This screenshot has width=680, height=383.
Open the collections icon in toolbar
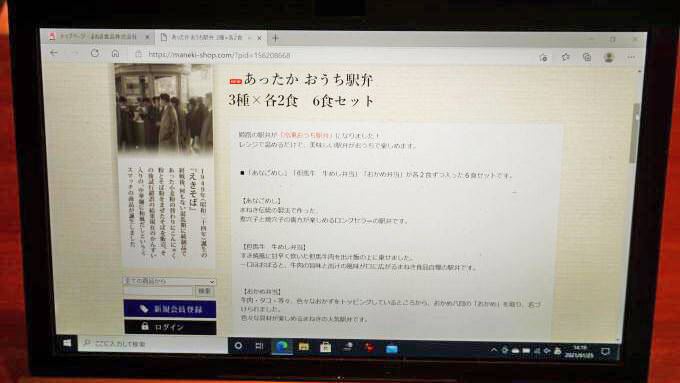587,57
